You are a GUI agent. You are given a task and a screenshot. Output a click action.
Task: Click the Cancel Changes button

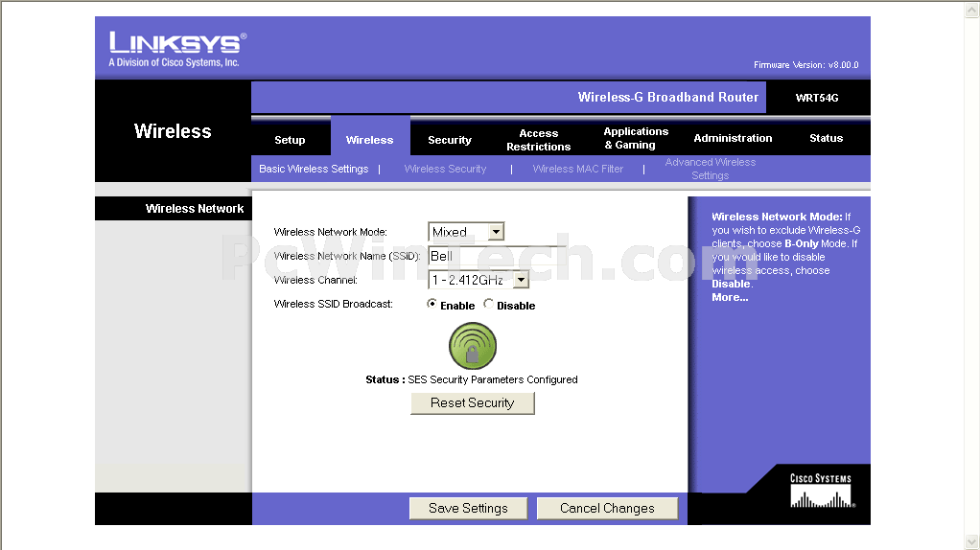608,508
